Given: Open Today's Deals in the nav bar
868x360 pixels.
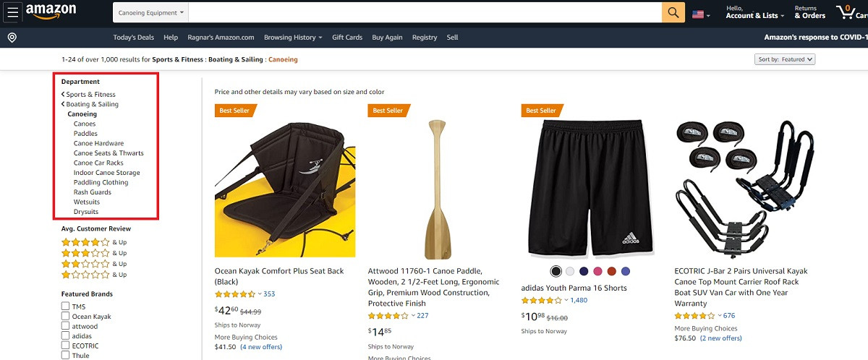Looking at the screenshot, I should 133,38.
